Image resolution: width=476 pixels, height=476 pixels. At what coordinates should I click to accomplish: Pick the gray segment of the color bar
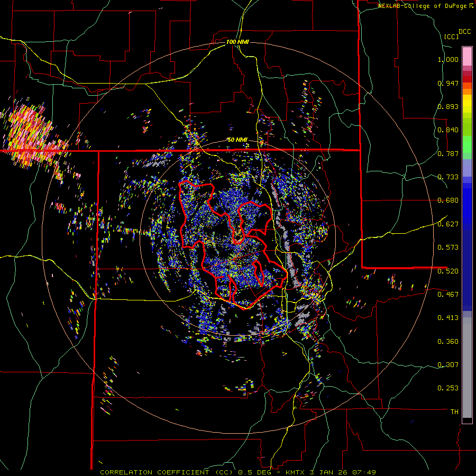coord(467,368)
